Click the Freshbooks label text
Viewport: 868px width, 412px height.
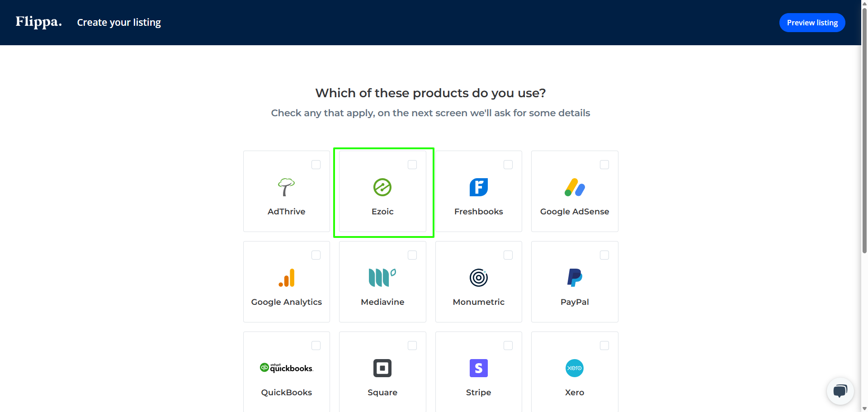479,212
